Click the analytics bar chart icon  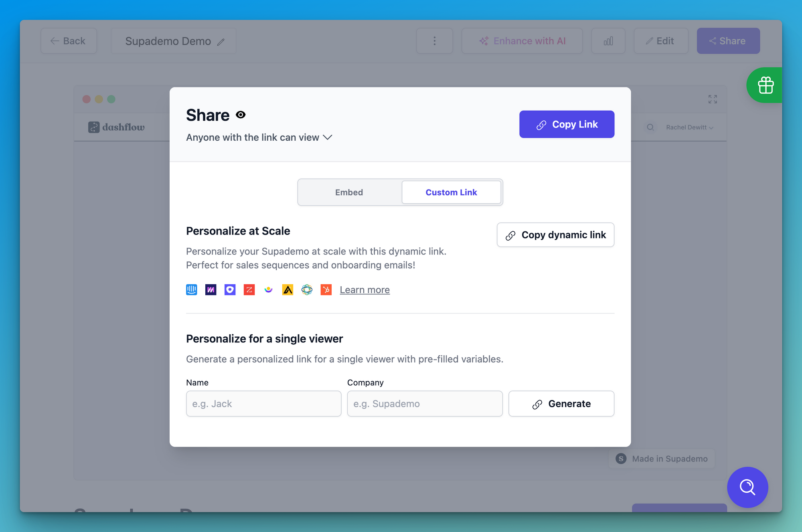click(x=608, y=40)
